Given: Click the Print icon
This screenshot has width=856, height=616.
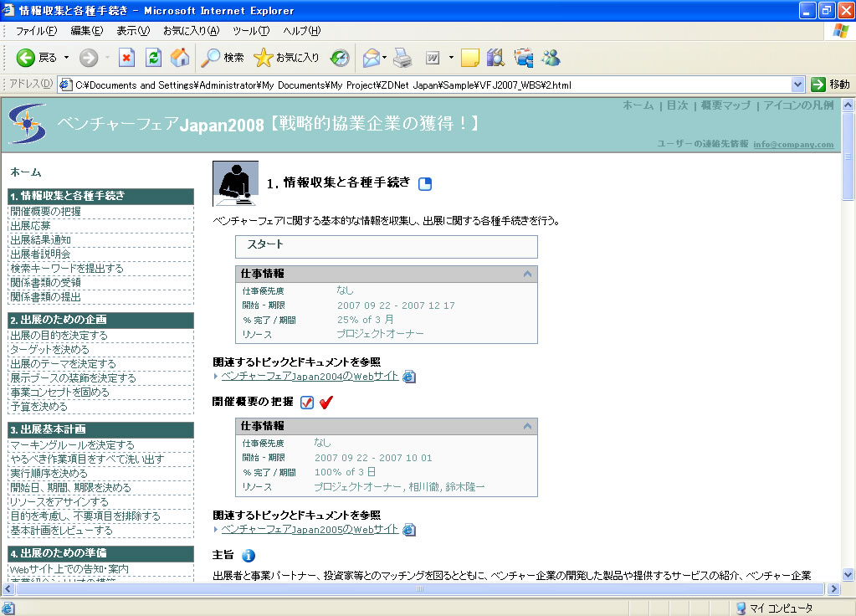Looking at the screenshot, I should click(402, 58).
